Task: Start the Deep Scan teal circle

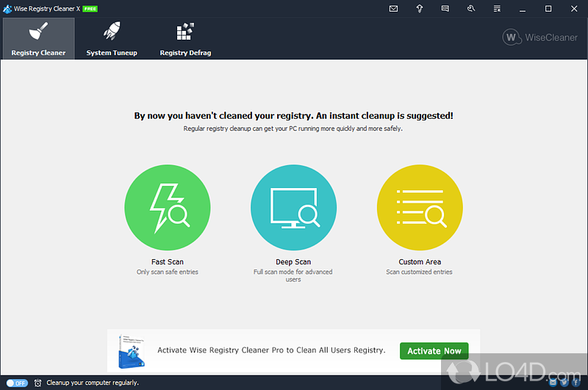Action: click(293, 208)
